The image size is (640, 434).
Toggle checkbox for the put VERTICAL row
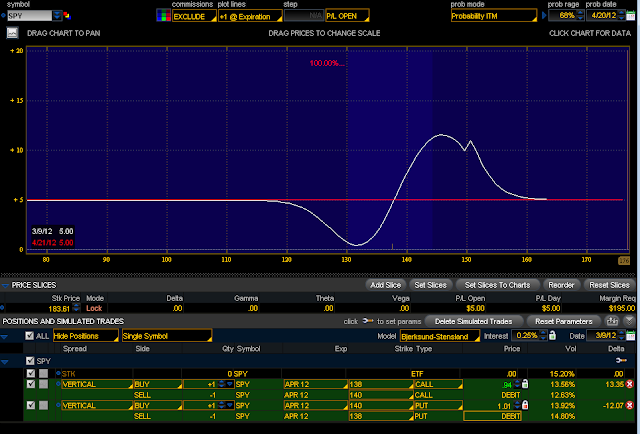[x=31, y=405]
